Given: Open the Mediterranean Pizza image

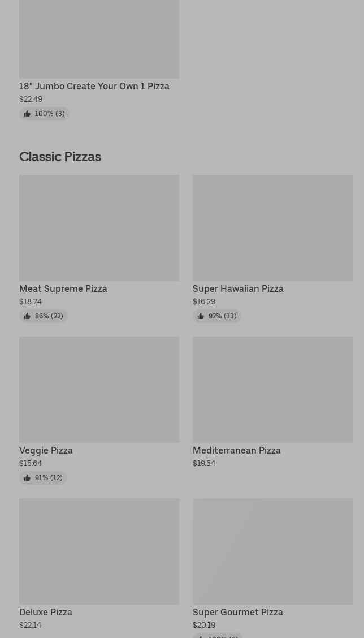Looking at the screenshot, I should click(x=272, y=390).
